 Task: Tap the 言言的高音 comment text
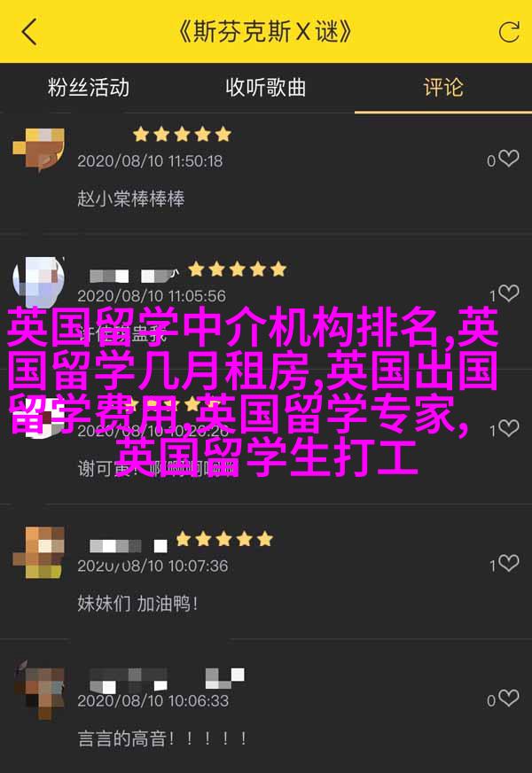pyautogui.click(x=162, y=738)
